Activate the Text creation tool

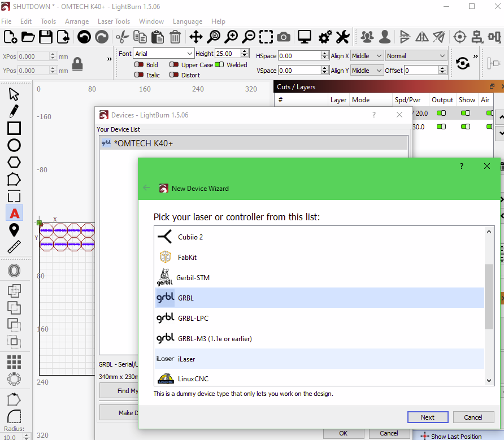(14, 213)
